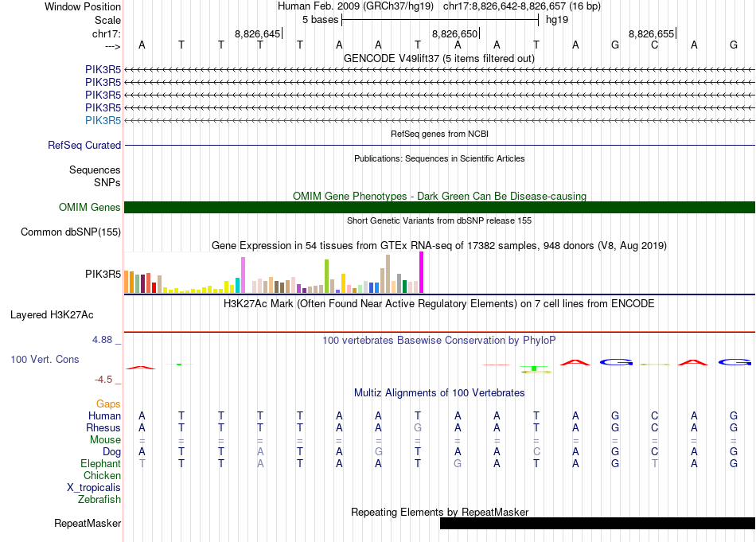Select the Zebrafish alignment row label
The image size is (756, 542).
[99, 500]
